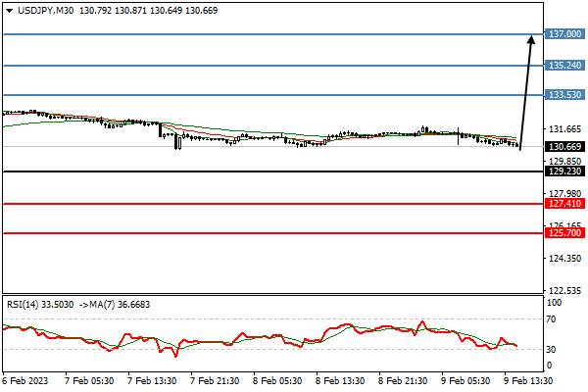Click the 7 Feb 13:30 time label
The width and height of the screenshot is (588, 392).
coord(152,381)
